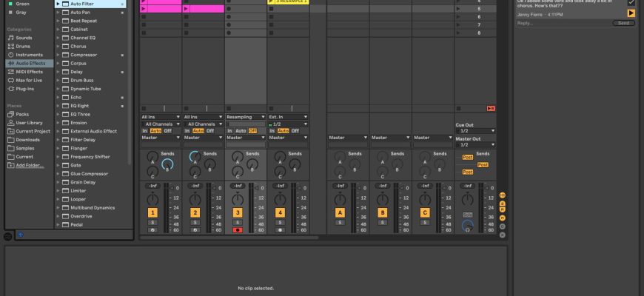Open the Cue Out dropdown

tap(474, 131)
